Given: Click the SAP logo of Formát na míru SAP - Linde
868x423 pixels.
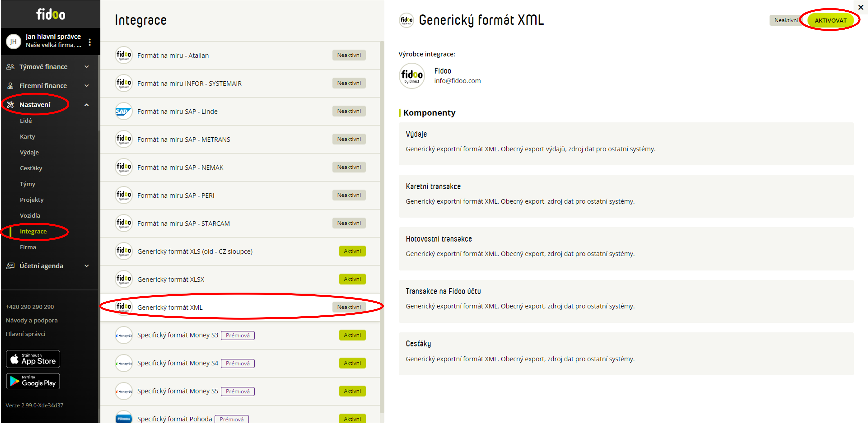Looking at the screenshot, I should point(124,111).
